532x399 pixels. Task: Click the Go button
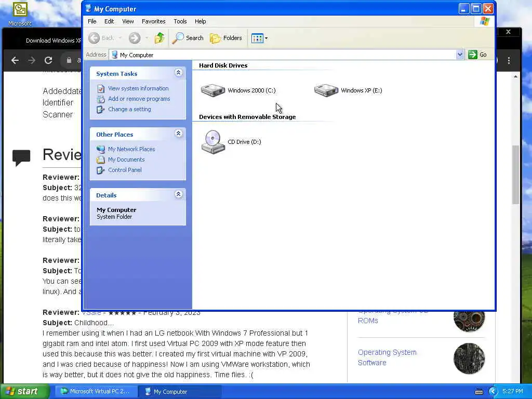[477, 55]
